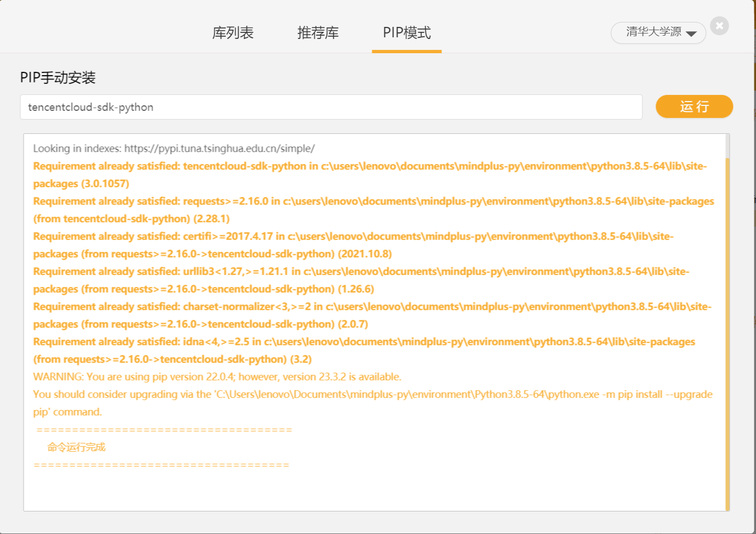The height and width of the screenshot is (534, 756).
Task: Click the 运行 button
Action: point(695,106)
